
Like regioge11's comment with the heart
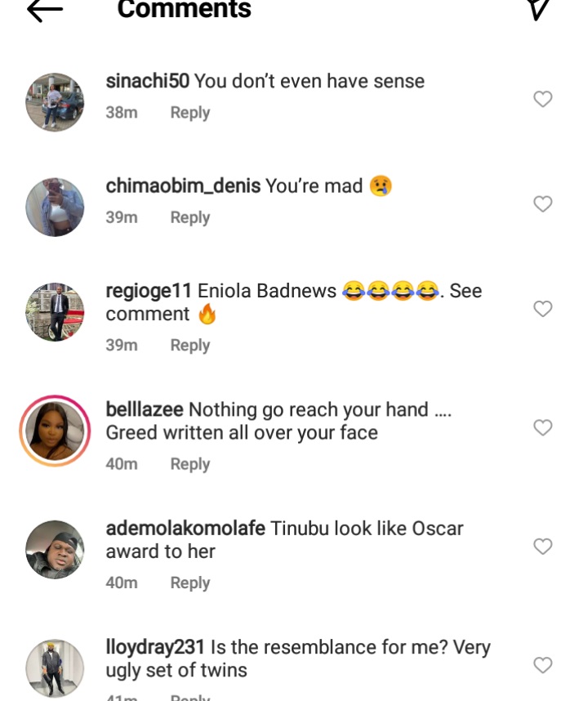click(x=543, y=308)
